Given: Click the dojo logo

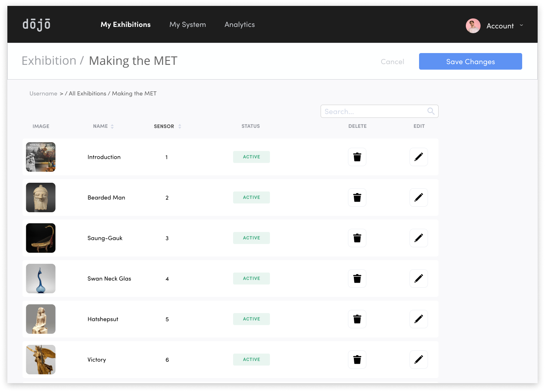Looking at the screenshot, I should (x=36, y=25).
